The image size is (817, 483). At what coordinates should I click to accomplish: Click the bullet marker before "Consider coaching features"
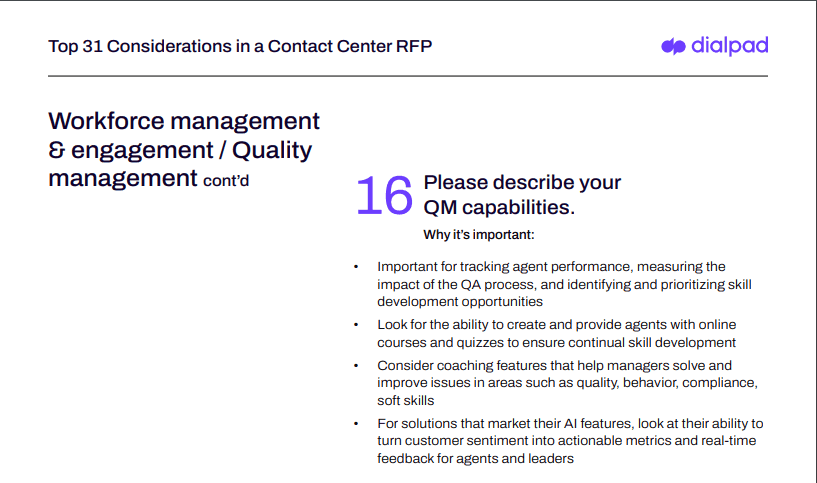coord(355,366)
